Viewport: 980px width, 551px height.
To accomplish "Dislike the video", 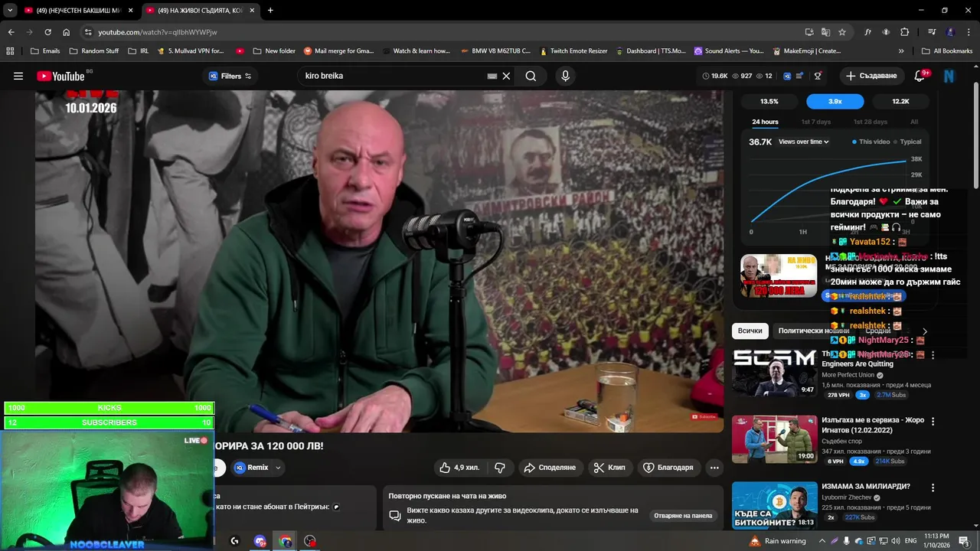I will [x=500, y=468].
